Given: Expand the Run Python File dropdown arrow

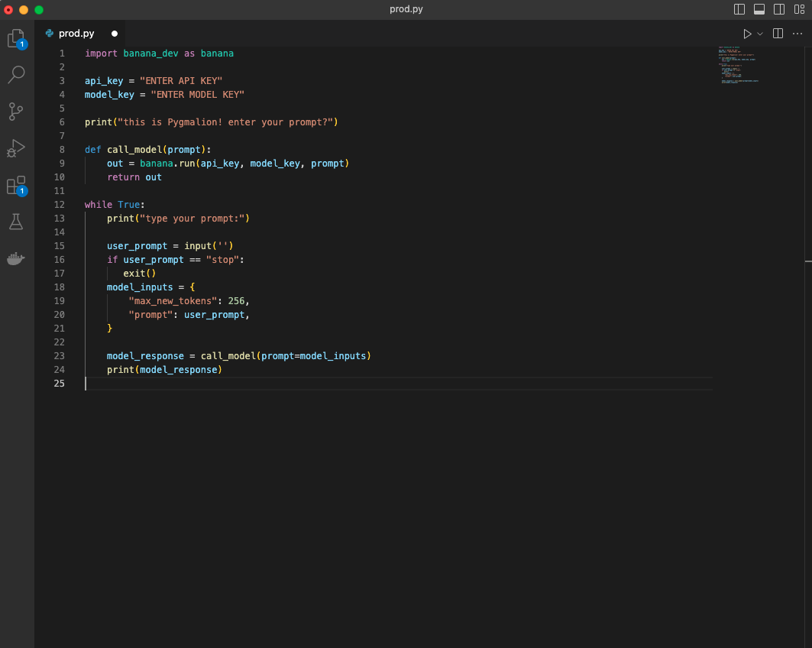Looking at the screenshot, I should (x=760, y=34).
